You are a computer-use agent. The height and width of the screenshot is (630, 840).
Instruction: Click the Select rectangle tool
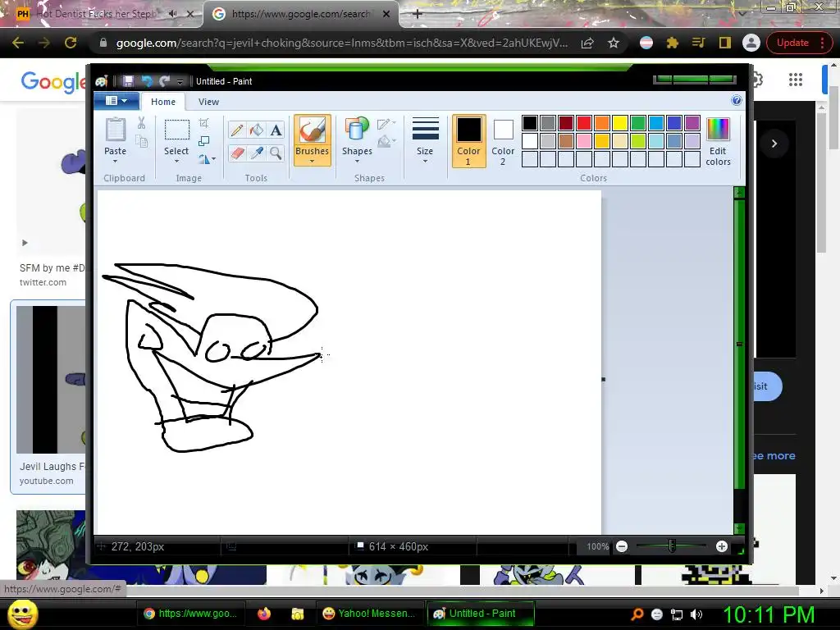[176, 130]
